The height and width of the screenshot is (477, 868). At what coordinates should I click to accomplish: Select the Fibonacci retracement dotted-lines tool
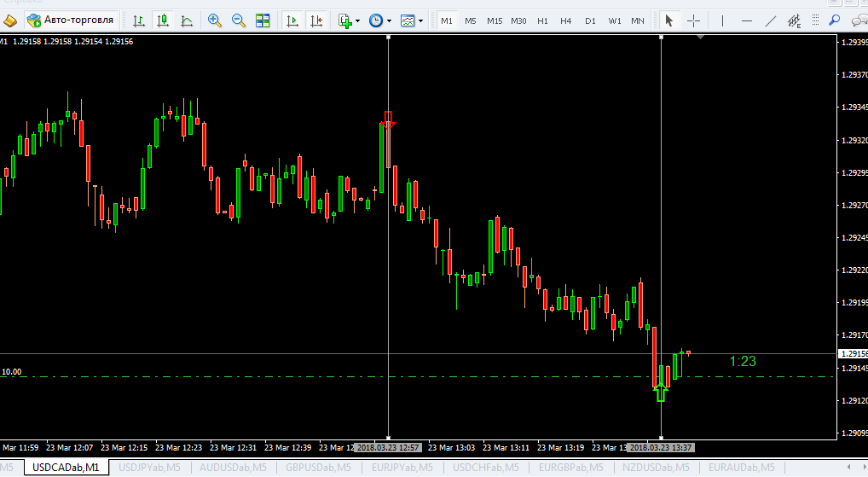point(815,21)
